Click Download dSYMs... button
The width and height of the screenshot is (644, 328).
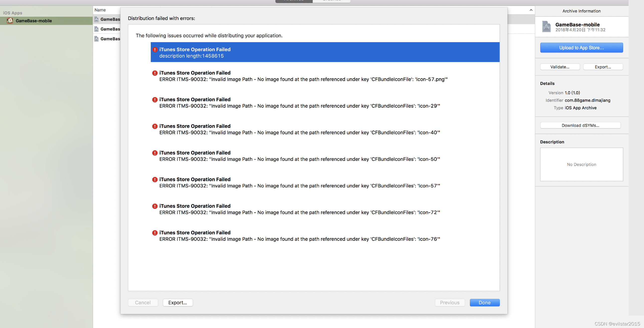click(x=580, y=125)
